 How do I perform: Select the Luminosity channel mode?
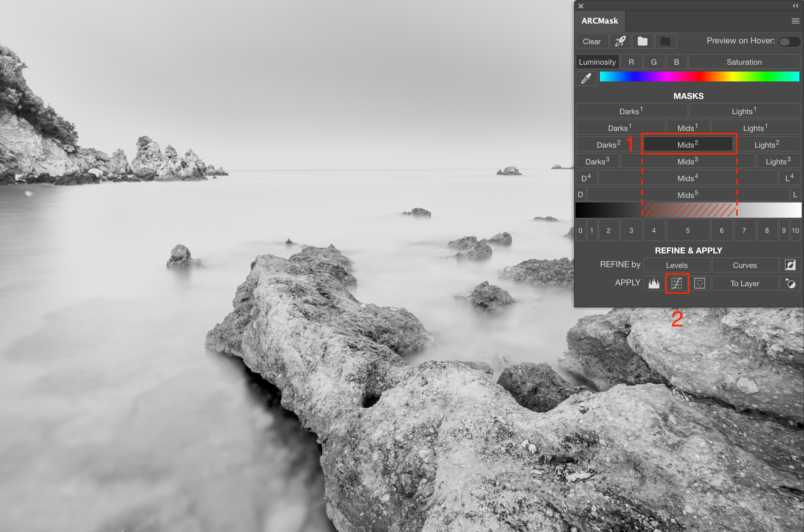coord(597,62)
